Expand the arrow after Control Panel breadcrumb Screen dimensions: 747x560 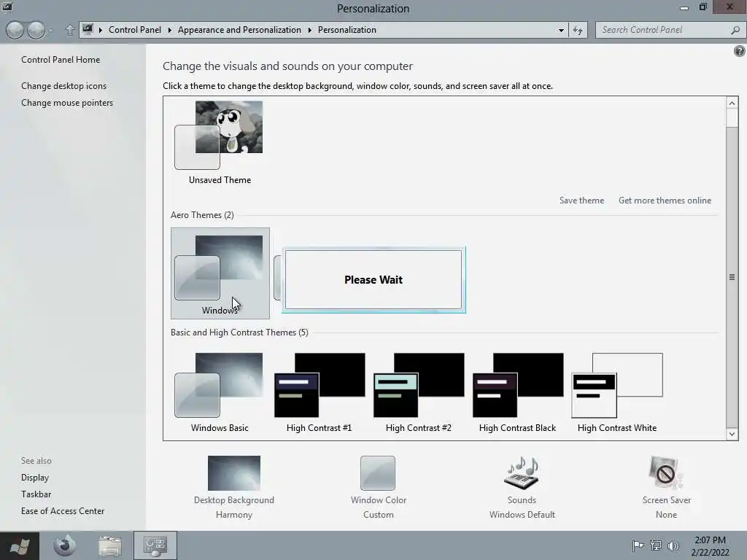coord(169,30)
